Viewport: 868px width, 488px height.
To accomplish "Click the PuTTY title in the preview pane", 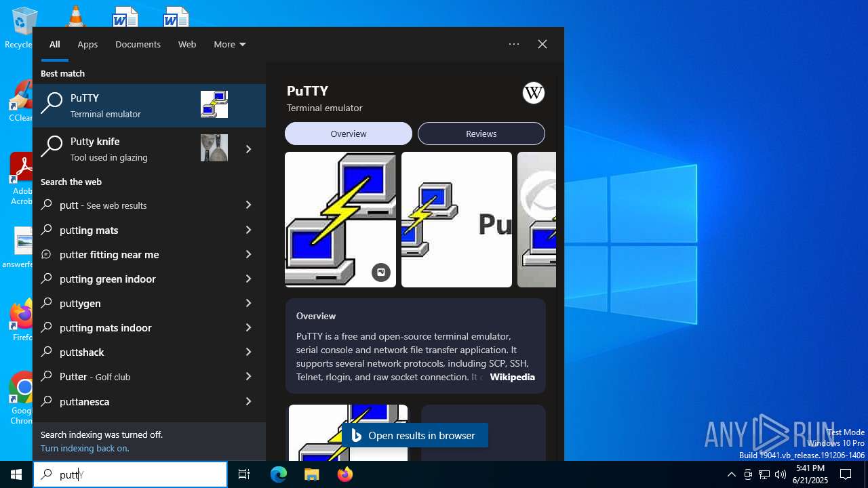I will [x=308, y=91].
